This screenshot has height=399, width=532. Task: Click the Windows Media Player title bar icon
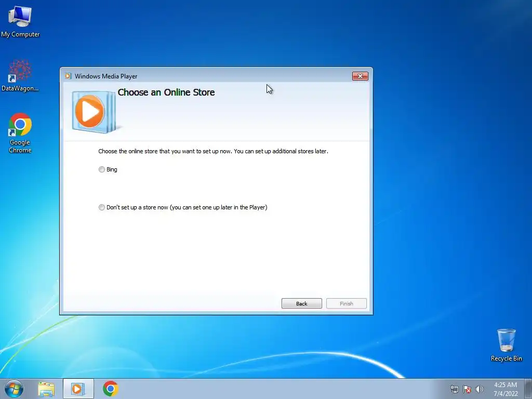pyautogui.click(x=68, y=76)
